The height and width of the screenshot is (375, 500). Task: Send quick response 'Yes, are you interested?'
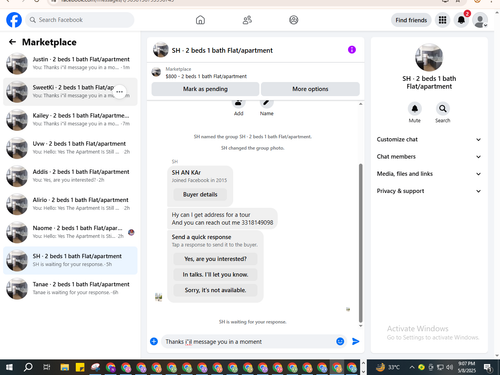215,259
